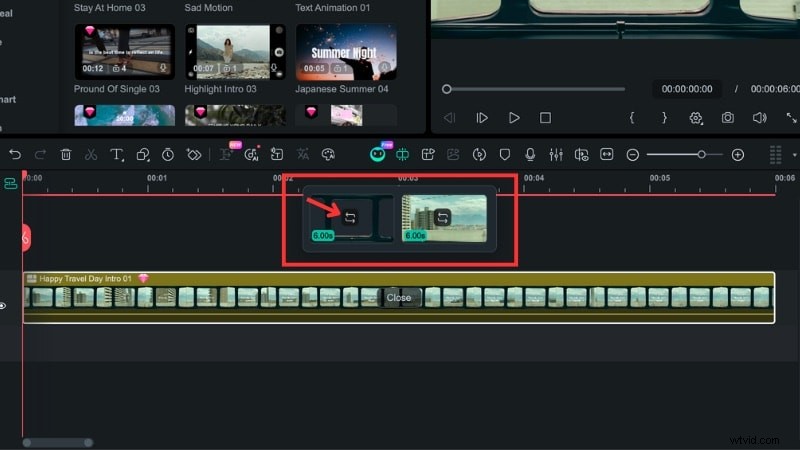Fit timeline to window with zoom-fit icon

[607, 154]
